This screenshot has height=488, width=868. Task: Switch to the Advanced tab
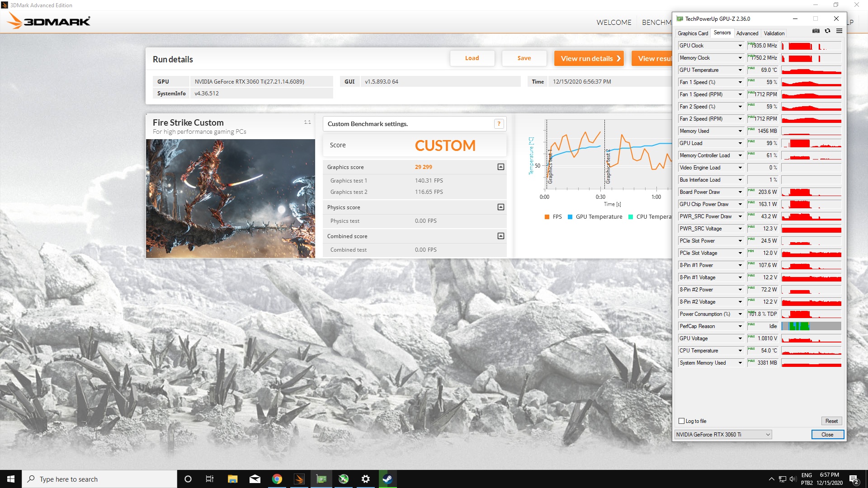[x=747, y=33]
